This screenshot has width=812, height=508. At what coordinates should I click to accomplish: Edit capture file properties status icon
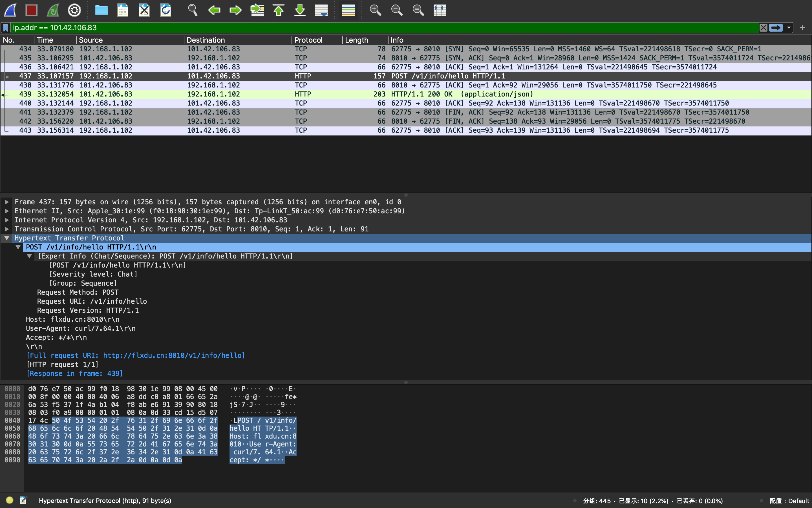tap(23, 500)
